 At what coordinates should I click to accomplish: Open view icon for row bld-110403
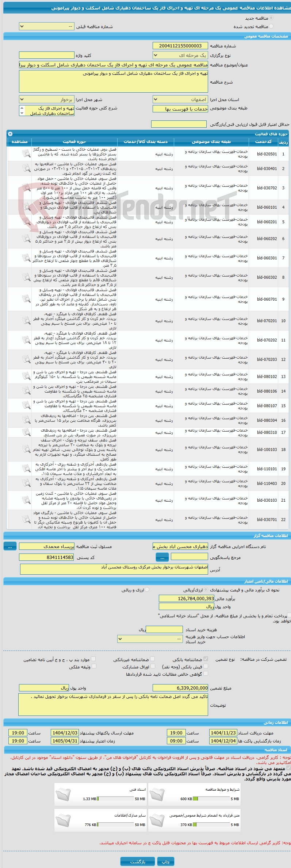(x=26, y=483)
